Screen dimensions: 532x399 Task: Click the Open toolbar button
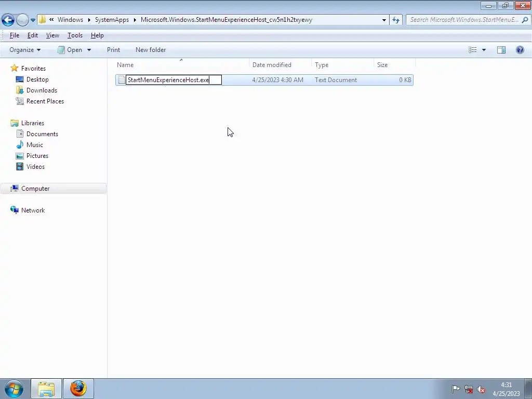[70, 50]
